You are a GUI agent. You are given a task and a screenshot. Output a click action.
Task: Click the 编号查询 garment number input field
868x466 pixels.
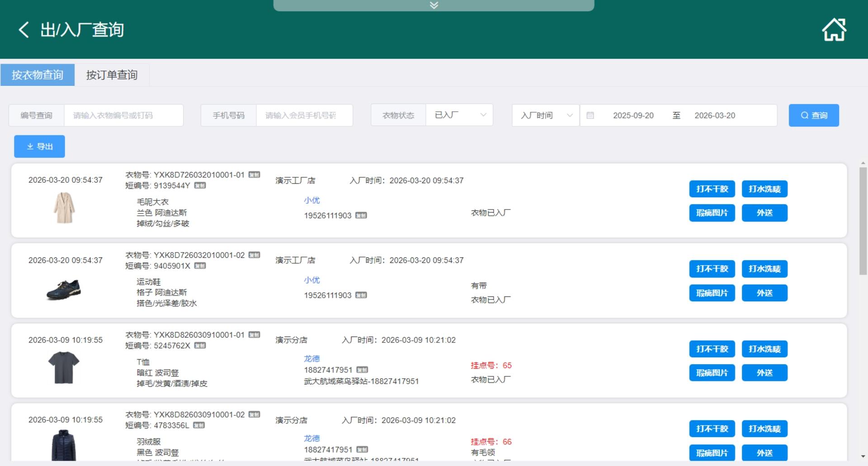123,115
